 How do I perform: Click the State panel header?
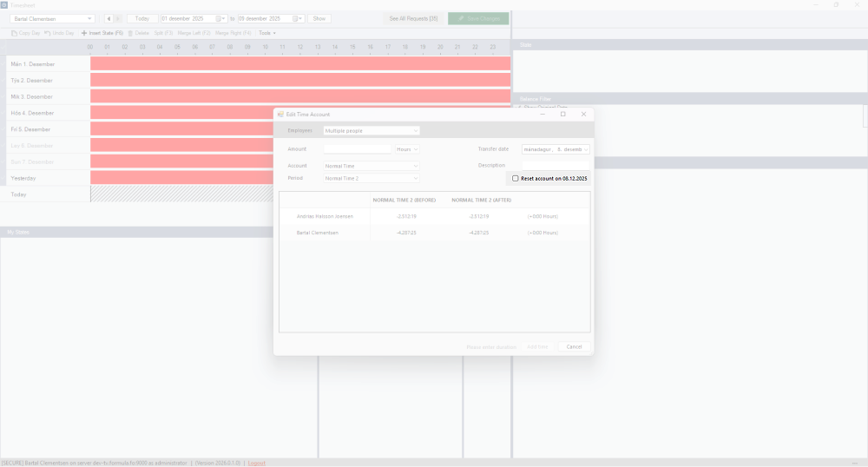(x=690, y=45)
